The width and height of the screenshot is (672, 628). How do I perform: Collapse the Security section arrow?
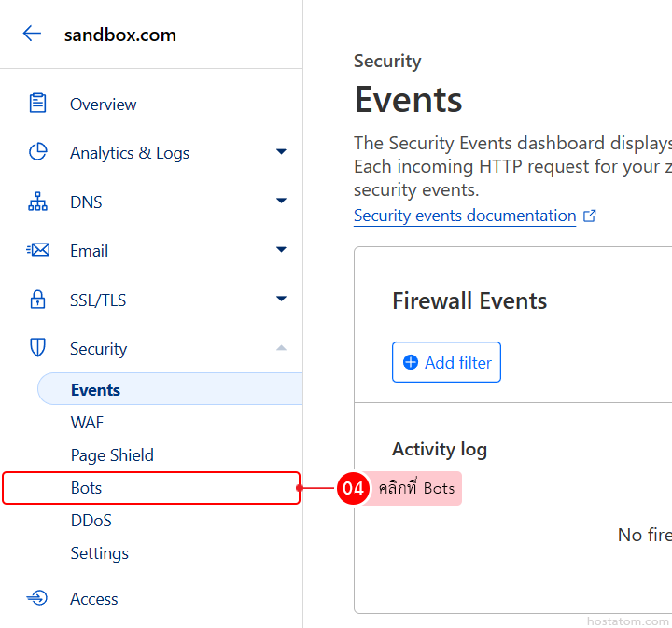pyautogui.click(x=281, y=348)
